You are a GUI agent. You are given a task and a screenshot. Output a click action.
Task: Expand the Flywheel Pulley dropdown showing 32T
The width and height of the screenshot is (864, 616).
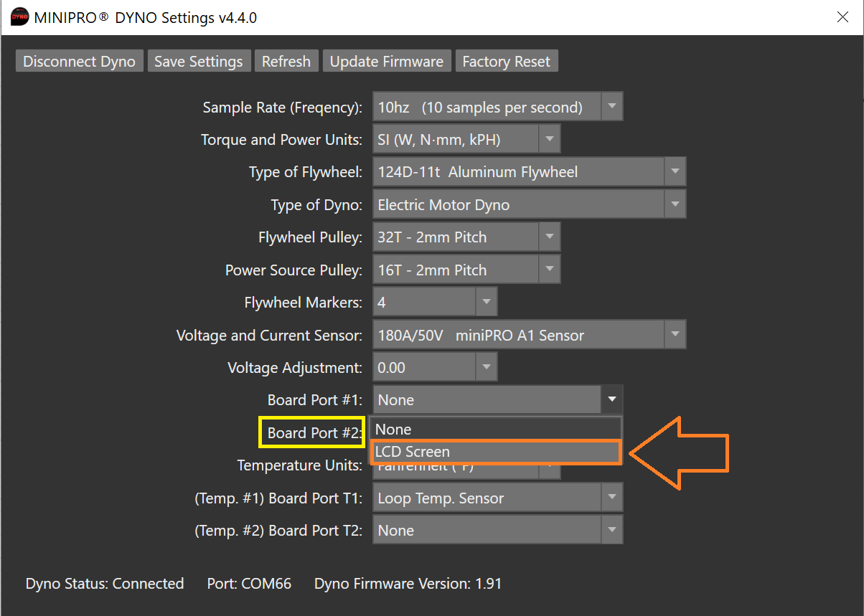coord(466,237)
